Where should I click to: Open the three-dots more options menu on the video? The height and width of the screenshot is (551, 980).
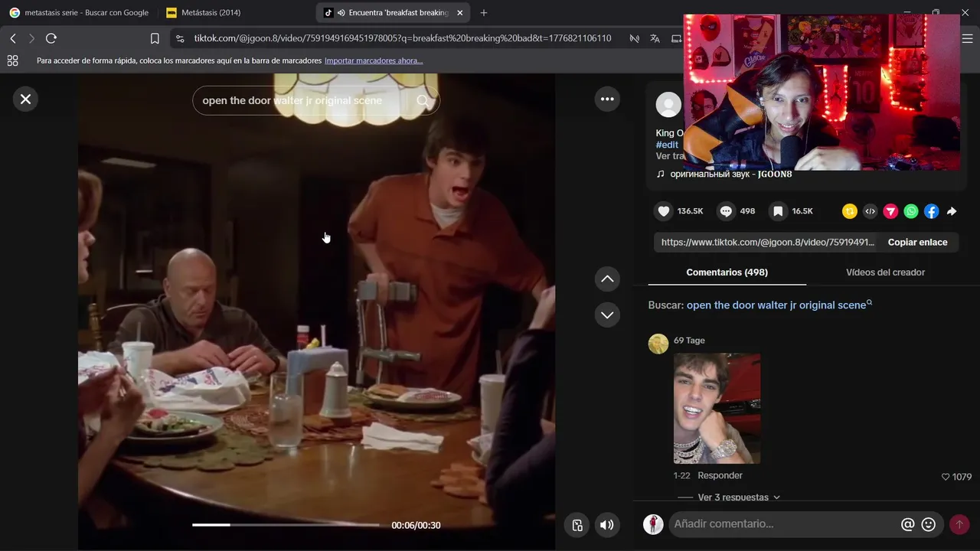607,99
